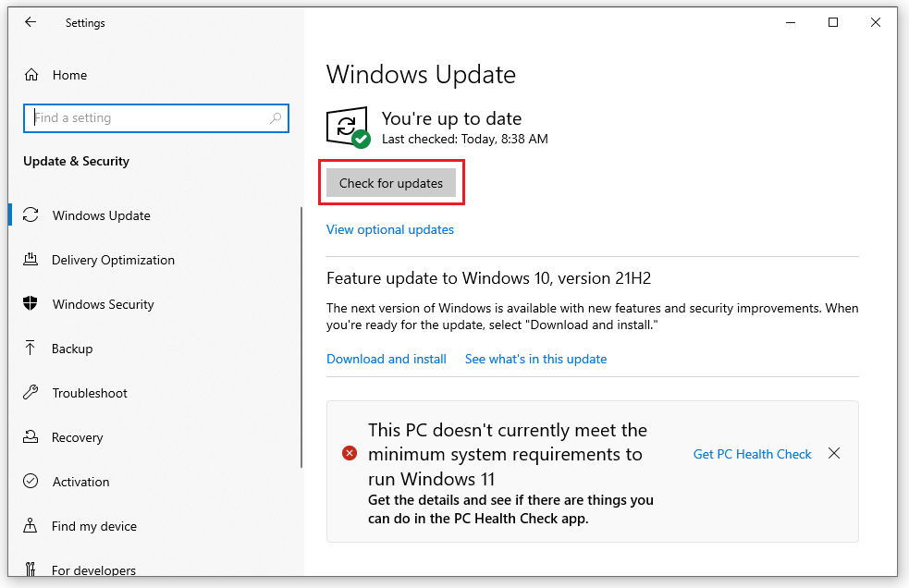Dismiss the Windows 11 requirements notice

pyautogui.click(x=834, y=454)
